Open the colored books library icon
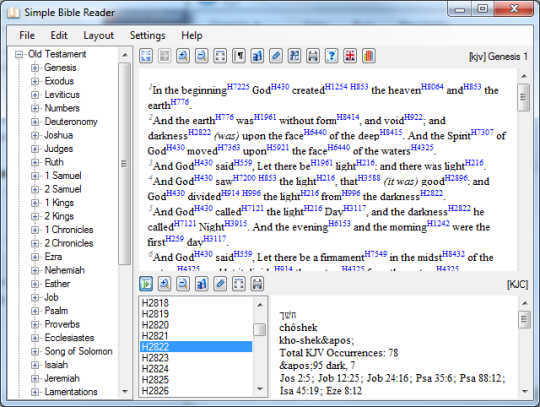 coord(369,56)
